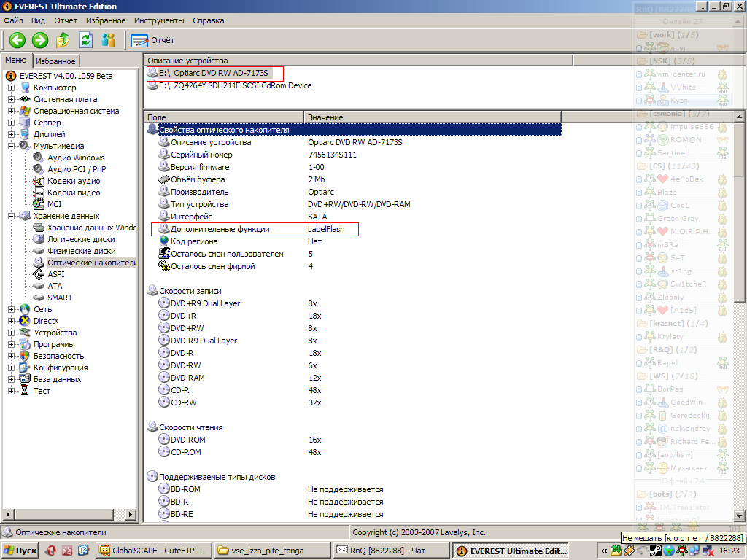Expand the Сеть tree node
Image resolution: width=747 pixels, height=560 pixels.
click(x=11, y=309)
